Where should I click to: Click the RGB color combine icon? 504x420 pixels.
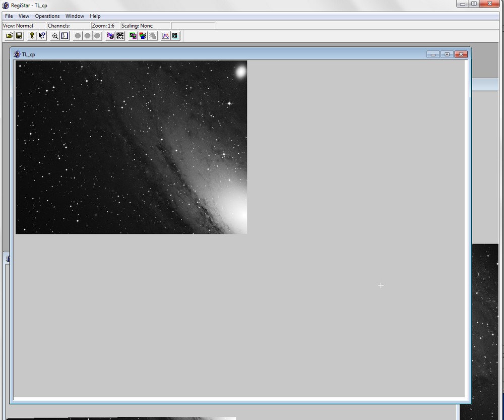click(143, 36)
